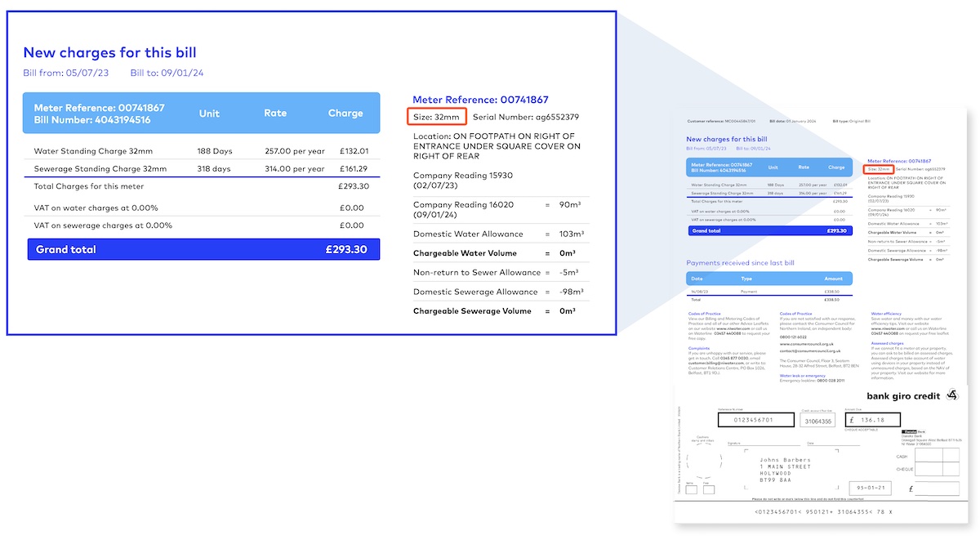Click the 'Water leak or emergency' heading
The height and width of the screenshot is (540, 980).
pos(803,376)
